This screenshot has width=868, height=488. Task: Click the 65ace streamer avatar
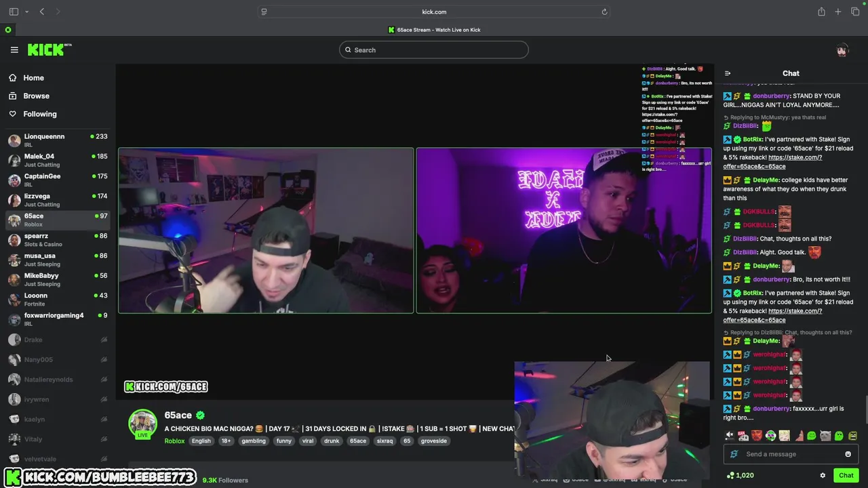pyautogui.click(x=142, y=424)
